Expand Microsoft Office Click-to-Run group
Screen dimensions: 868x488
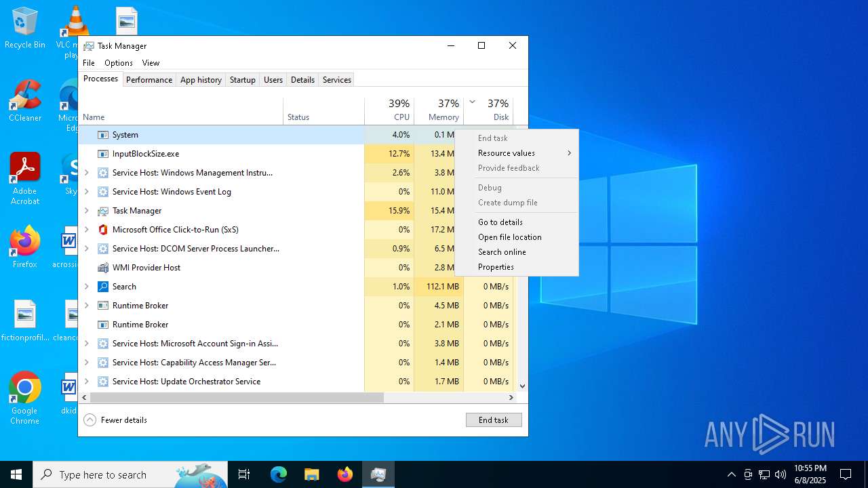point(86,230)
